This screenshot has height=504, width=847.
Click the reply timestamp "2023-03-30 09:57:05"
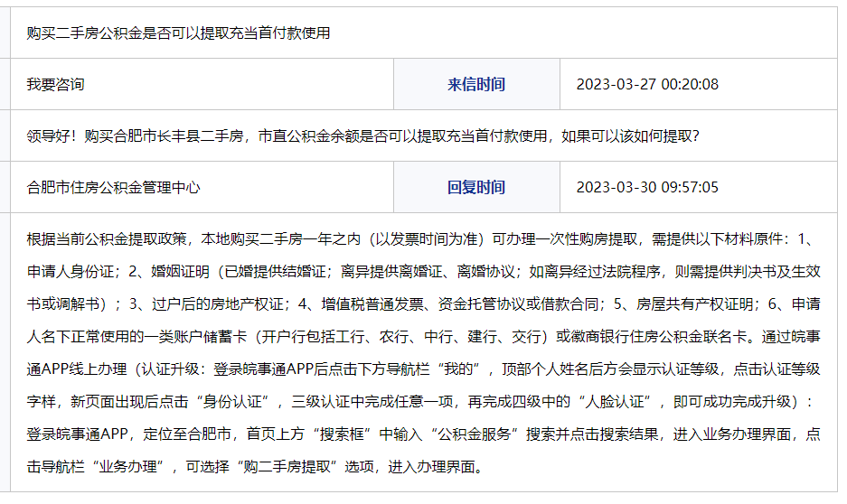coord(647,188)
